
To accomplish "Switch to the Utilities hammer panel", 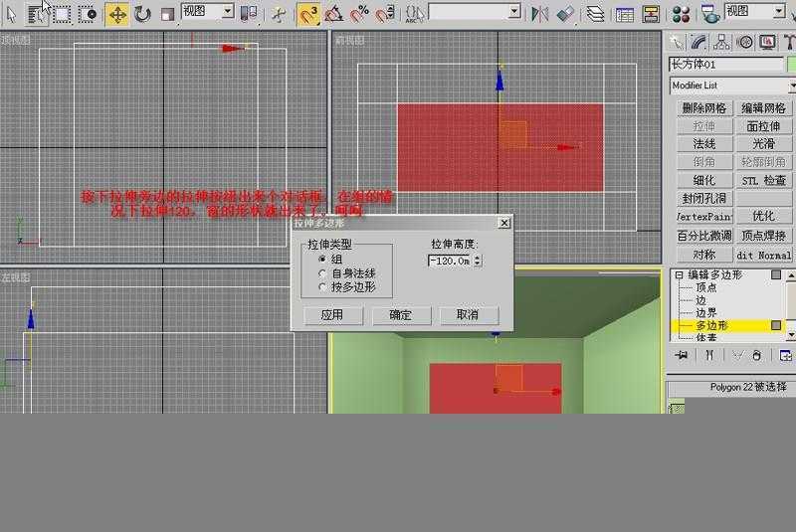I will pyautogui.click(x=789, y=42).
